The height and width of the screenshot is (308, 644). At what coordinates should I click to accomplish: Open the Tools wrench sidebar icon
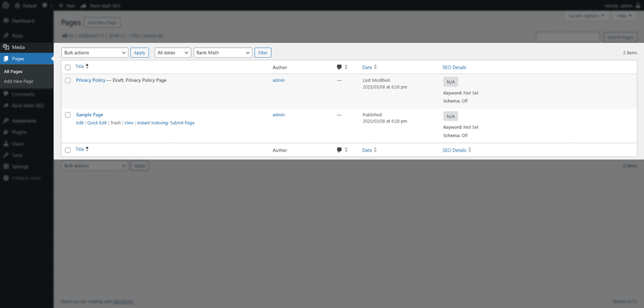[6, 155]
